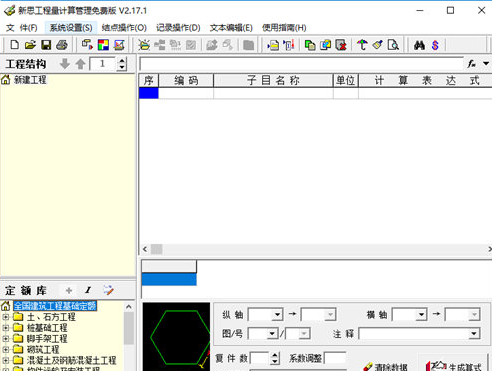Move node down with the down arrow
492x371 pixels.
coord(65,63)
